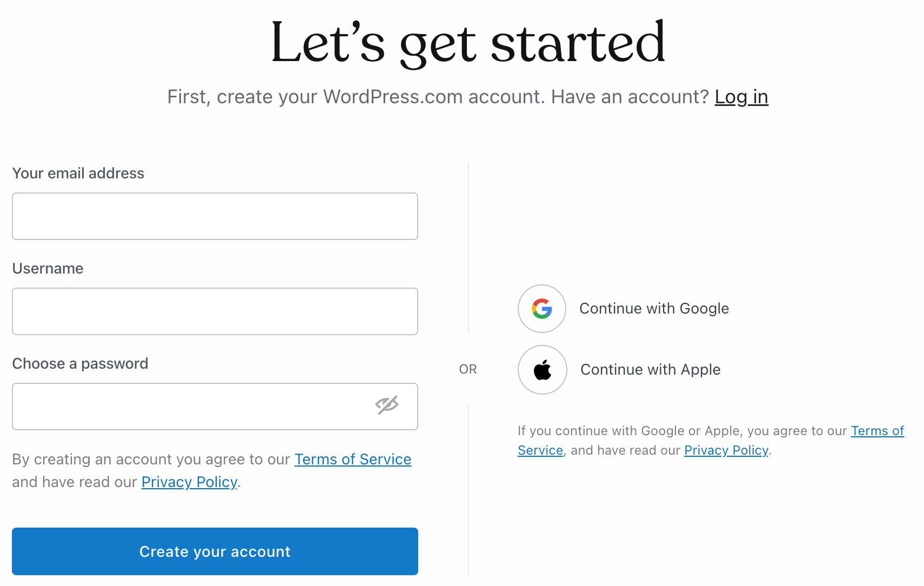Focus the Username input field

point(215,311)
